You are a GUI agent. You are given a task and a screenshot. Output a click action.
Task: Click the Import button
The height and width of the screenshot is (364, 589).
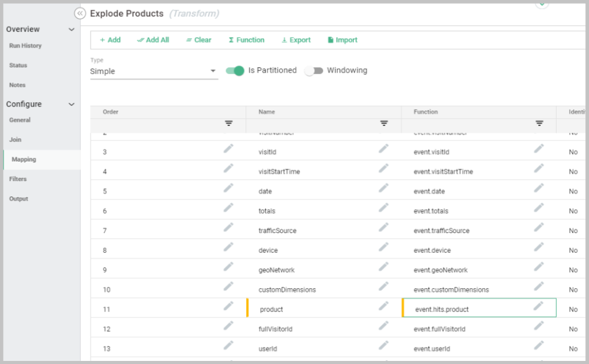click(x=342, y=40)
